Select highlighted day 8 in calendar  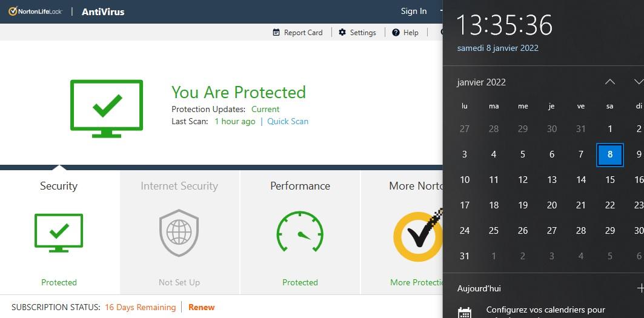(x=610, y=154)
